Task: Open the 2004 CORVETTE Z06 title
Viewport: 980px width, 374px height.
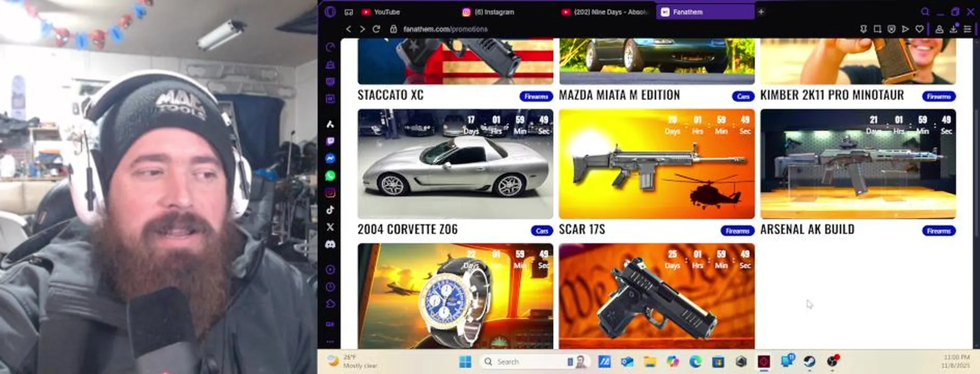Action: point(407,229)
